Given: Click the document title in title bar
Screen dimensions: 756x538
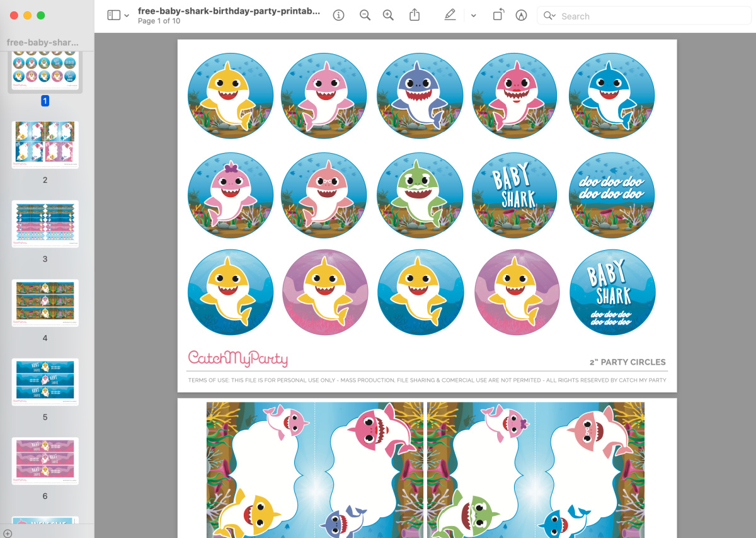Looking at the screenshot, I should (229, 11).
